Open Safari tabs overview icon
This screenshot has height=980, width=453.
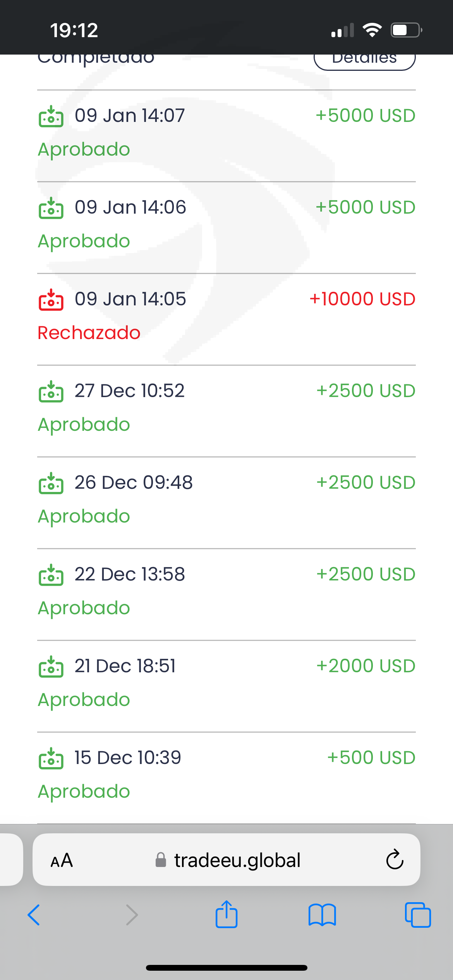[418, 915]
